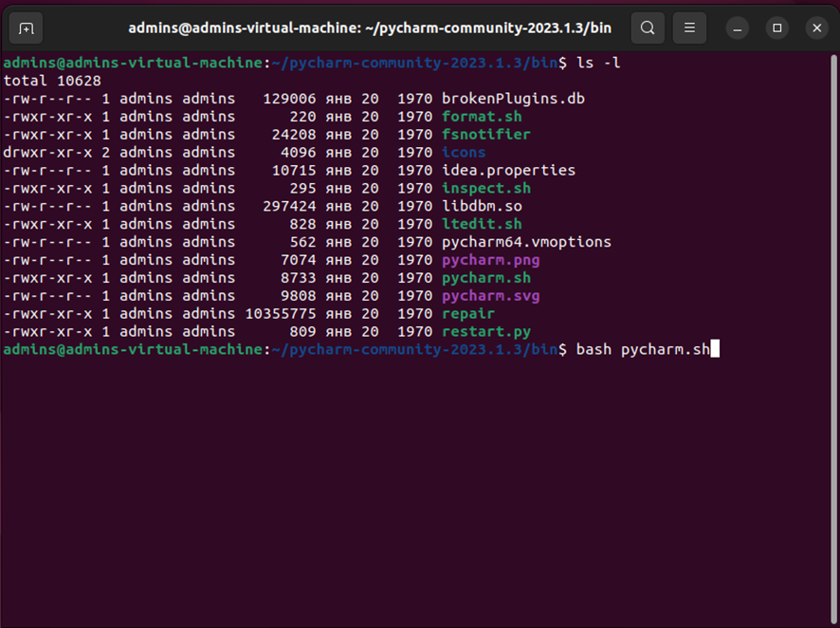The height and width of the screenshot is (628, 840).
Task: Click the repair file name
Action: click(x=468, y=313)
